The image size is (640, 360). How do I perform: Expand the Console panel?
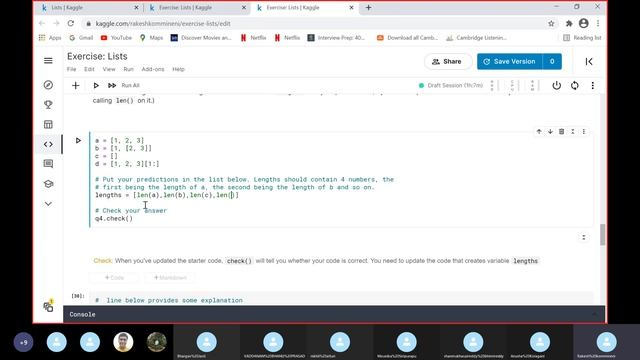[594, 314]
